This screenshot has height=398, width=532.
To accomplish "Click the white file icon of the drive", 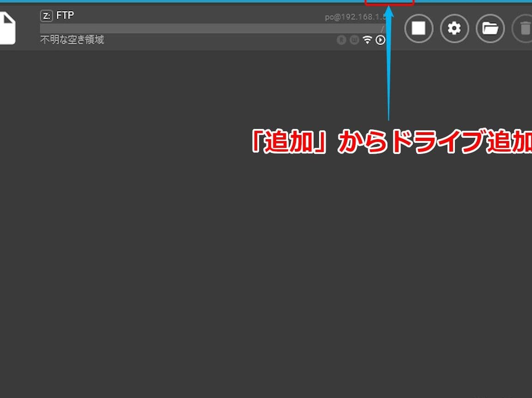I will 7,29.
